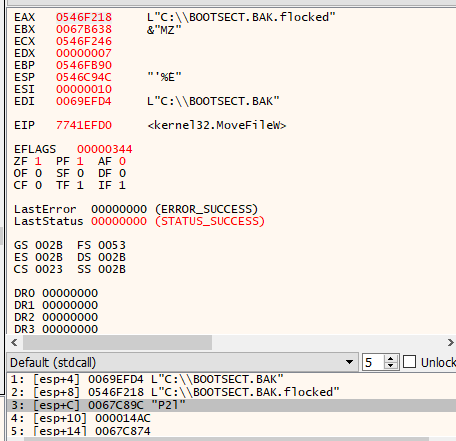Select the ES segment value 002B
This screenshot has height=441, width=456.
point(49,257)
